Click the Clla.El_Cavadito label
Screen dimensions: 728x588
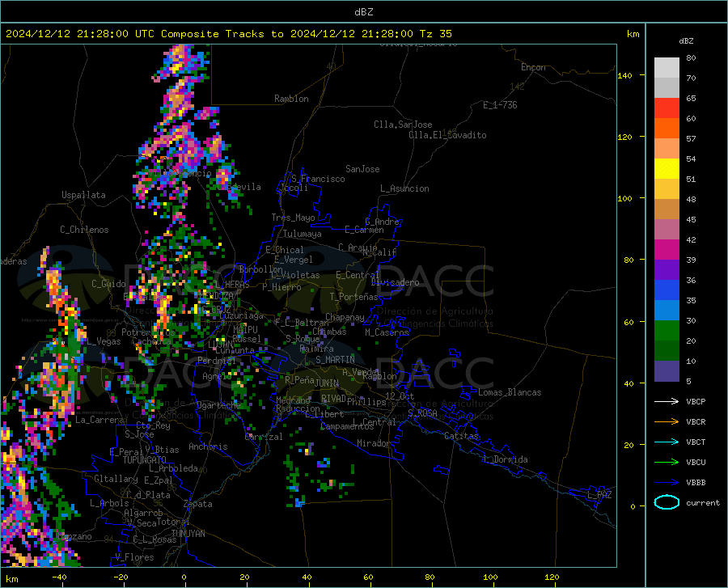pos(447,135)
